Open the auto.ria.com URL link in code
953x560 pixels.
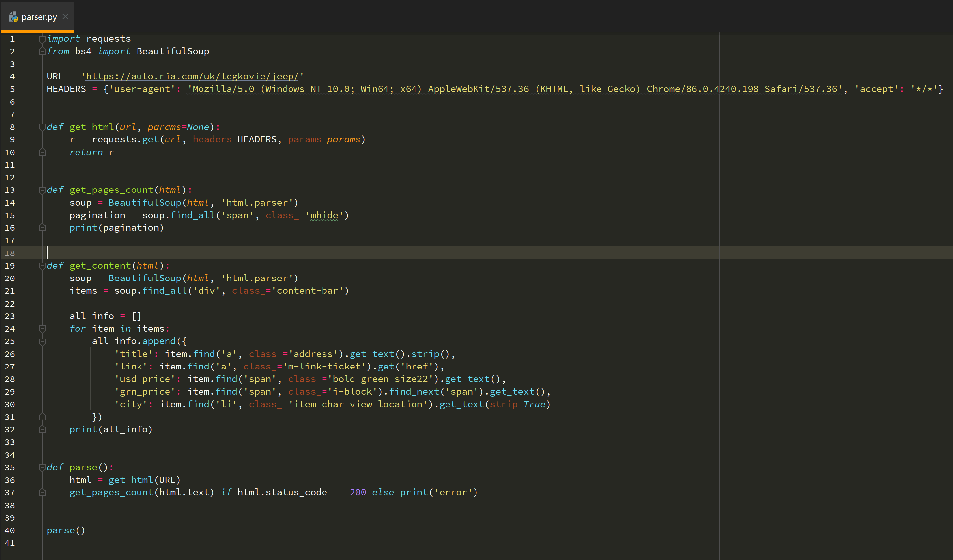coord(192,76)
